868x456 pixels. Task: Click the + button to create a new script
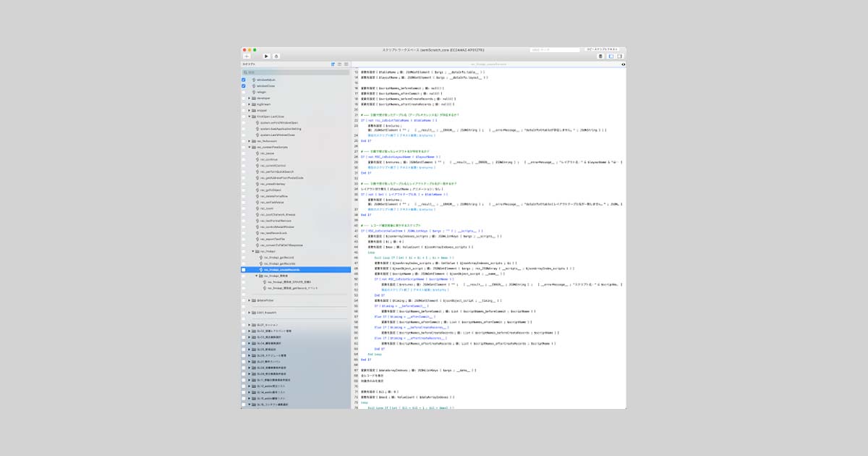(x=246, y=56)
